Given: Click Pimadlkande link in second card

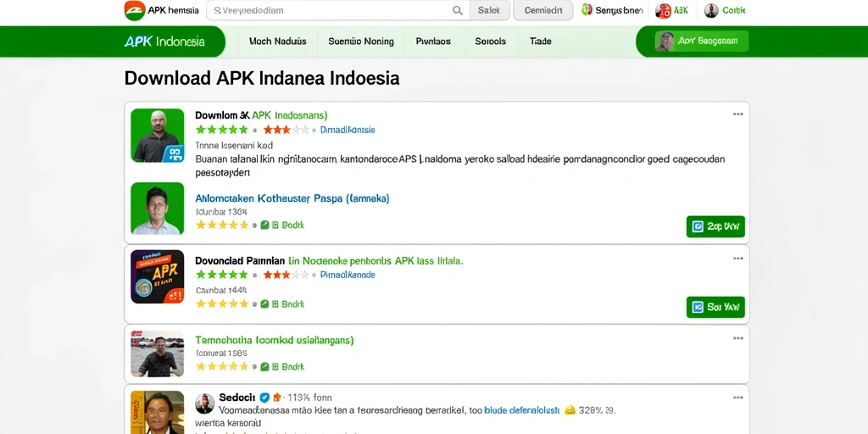Looking at the screenshot, I should pyautogui.click(x=348, y=275).
